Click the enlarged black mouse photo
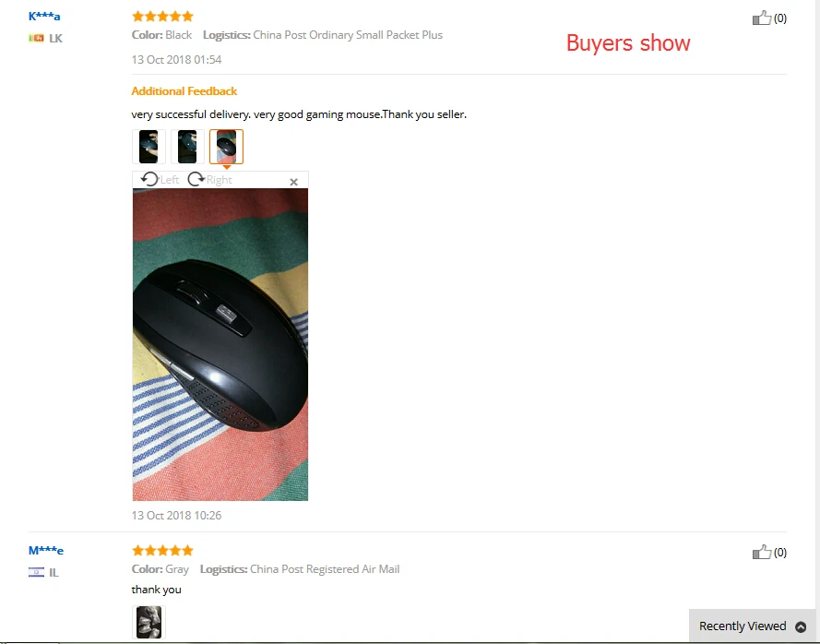The height and width of the screenshot is (644, 820). [x=220, y=345]
